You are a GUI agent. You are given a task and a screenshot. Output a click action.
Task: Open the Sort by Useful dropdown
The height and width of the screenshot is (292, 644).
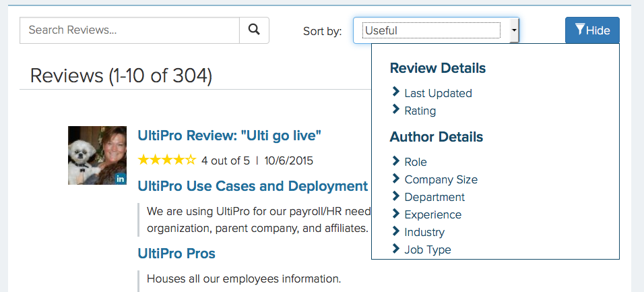[x=436, y=30]
